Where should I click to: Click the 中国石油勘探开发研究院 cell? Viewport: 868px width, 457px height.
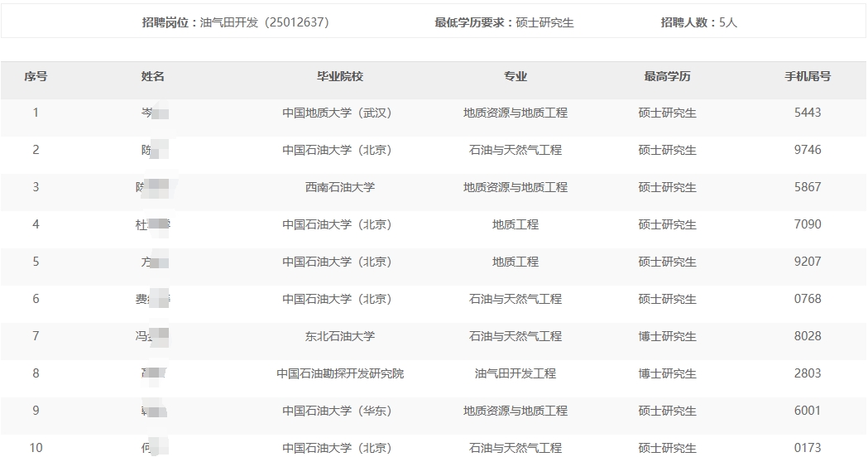340,373
